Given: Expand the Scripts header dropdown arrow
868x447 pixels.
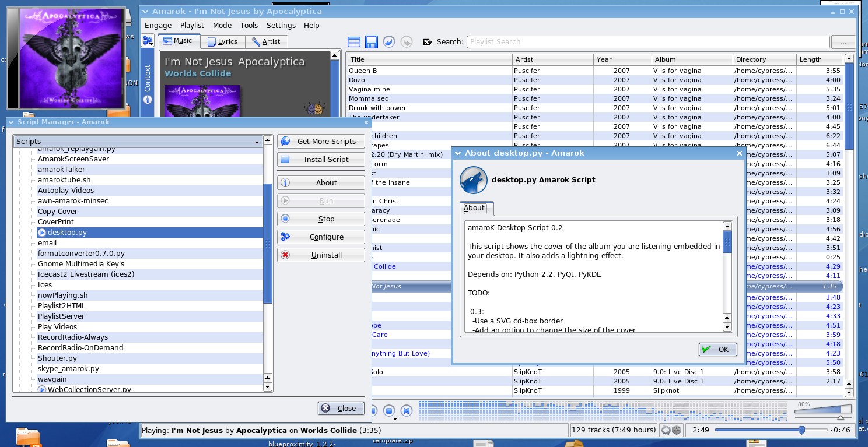Looking at the screenshot, I should pyautogui.click(x=257, y=142).
